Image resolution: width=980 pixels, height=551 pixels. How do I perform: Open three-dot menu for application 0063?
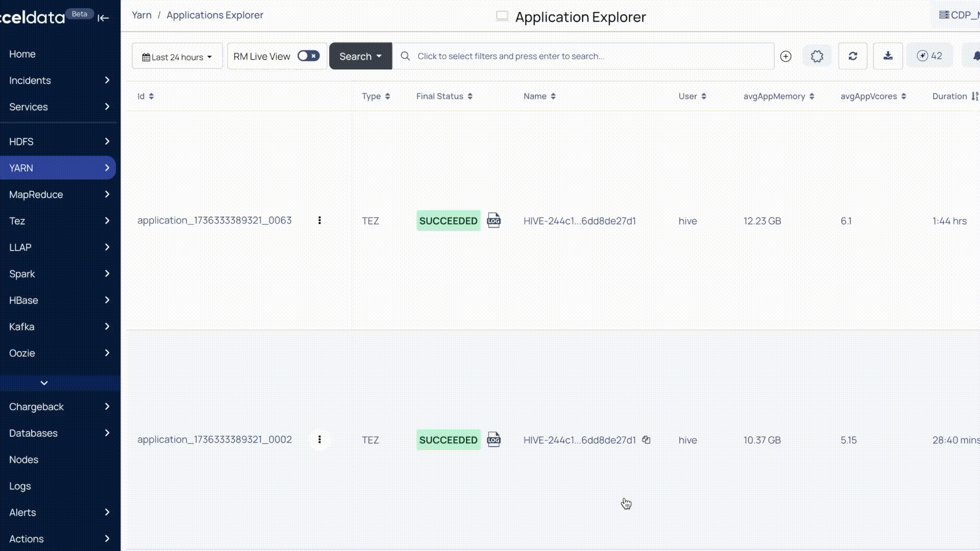(320, 220)
